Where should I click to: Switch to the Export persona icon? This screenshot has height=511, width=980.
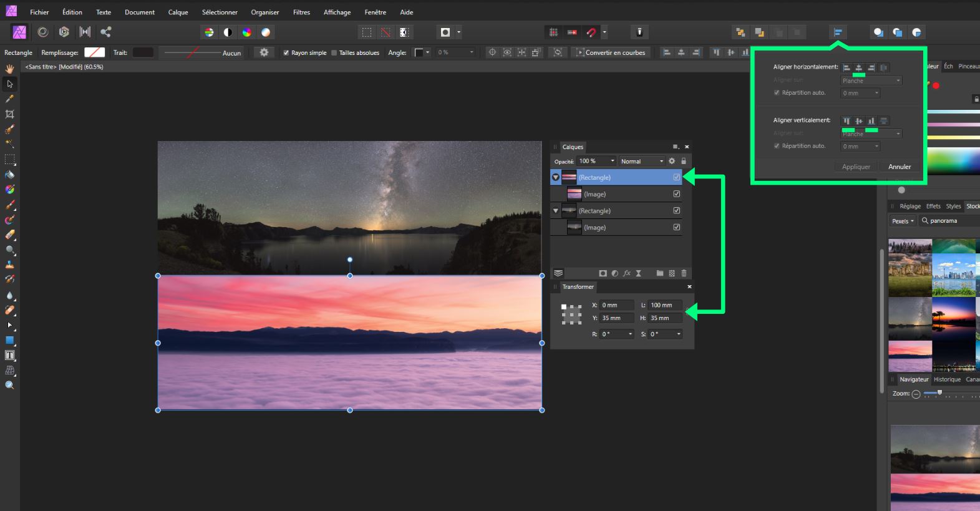click(106, 32)
